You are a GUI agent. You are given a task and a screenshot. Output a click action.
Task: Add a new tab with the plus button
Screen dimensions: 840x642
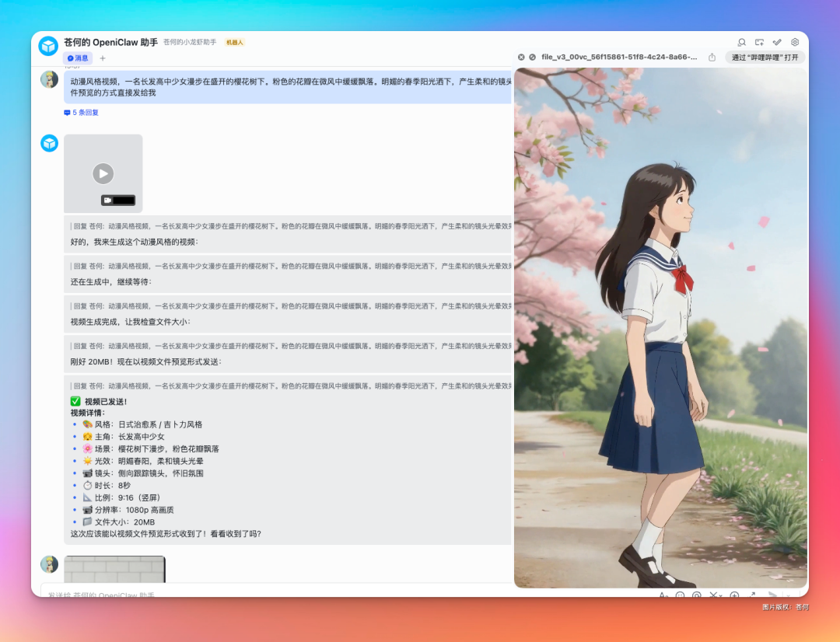(x=102, y=58)
